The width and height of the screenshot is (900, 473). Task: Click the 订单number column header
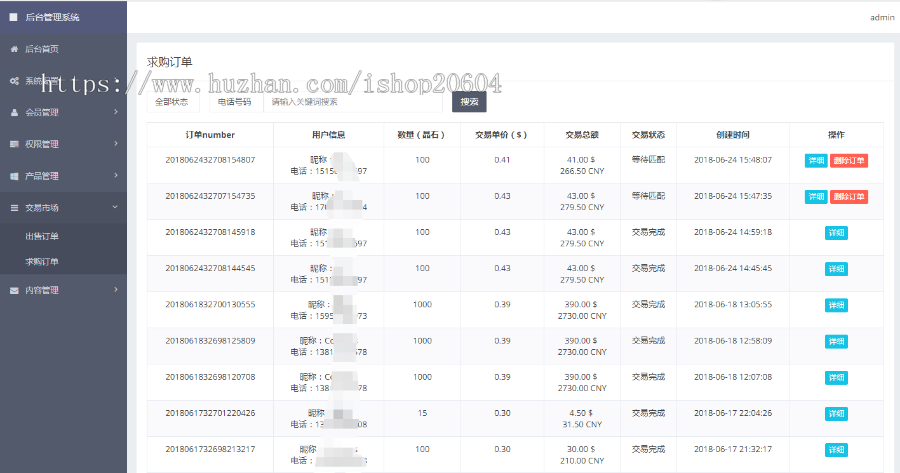pyautogui.click(x=210, y=135)
